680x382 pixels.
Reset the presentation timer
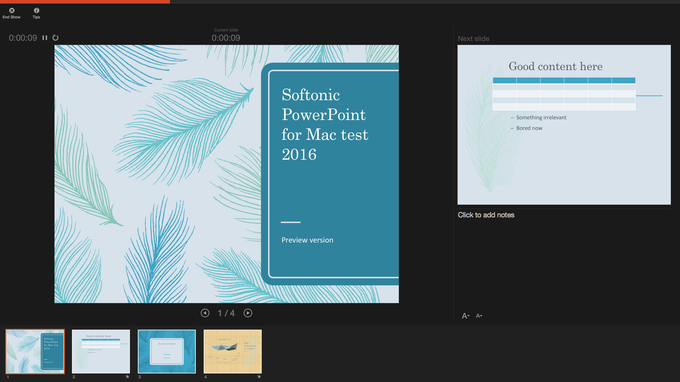pos(56,38)
